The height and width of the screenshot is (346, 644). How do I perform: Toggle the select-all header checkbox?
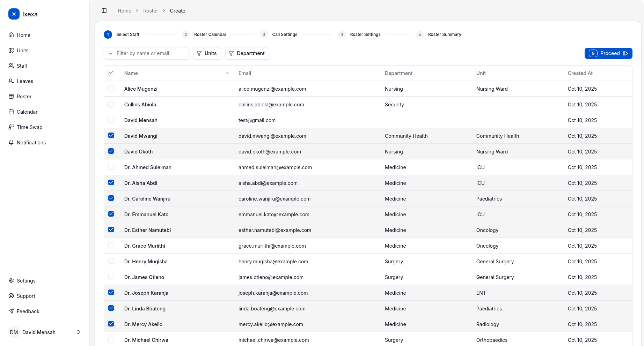(x=111, y=73)
